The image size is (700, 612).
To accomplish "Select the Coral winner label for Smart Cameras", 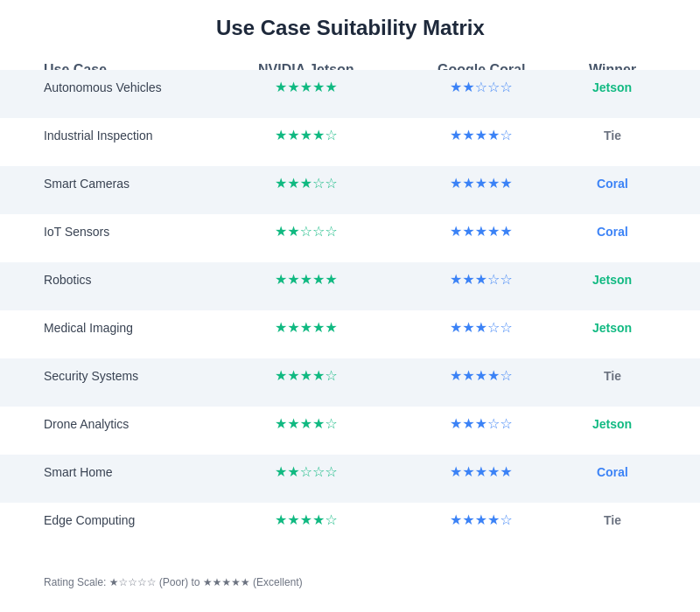I will click(x=612, y=184).
